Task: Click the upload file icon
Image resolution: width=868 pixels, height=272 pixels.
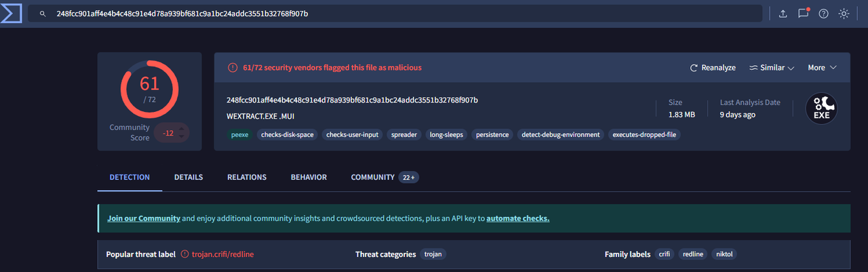Action: coord(783,14)
